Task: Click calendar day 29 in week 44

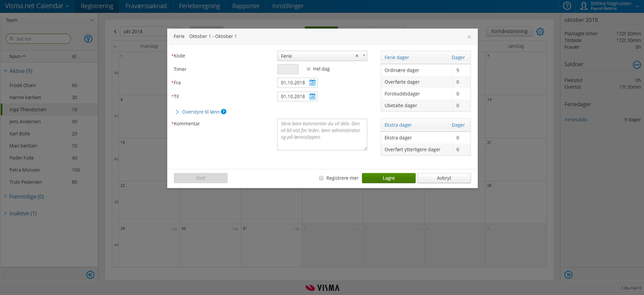Action: click(149, 245)
